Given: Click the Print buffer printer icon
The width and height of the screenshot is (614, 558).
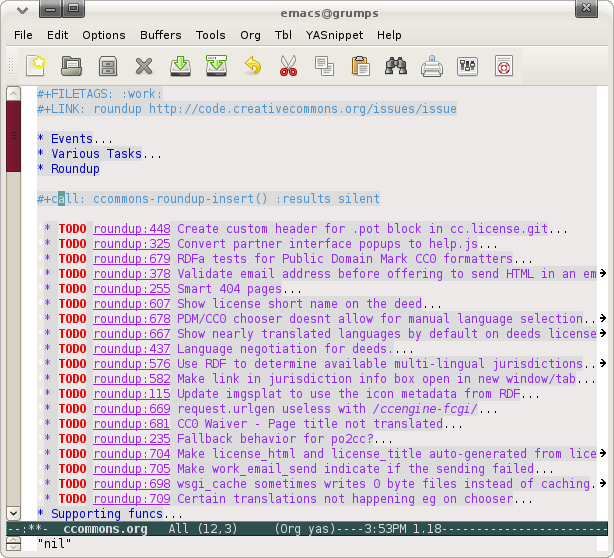Looking at the screenshot, I should click(432, 67).
